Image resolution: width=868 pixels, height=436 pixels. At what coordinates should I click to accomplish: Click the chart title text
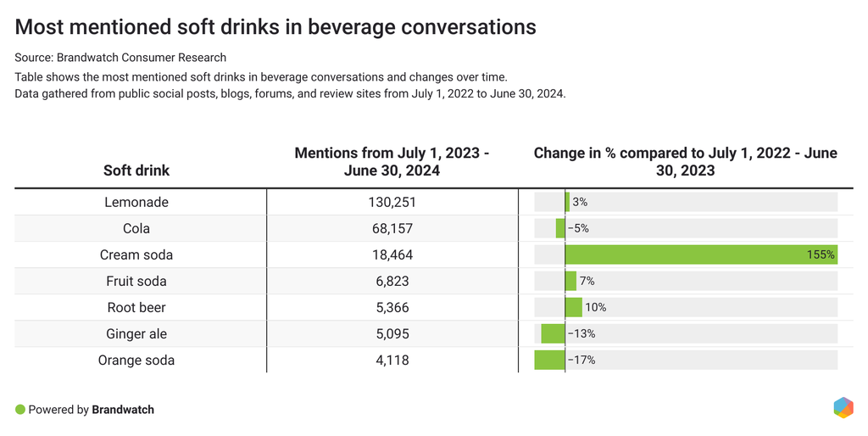(275, 27)
